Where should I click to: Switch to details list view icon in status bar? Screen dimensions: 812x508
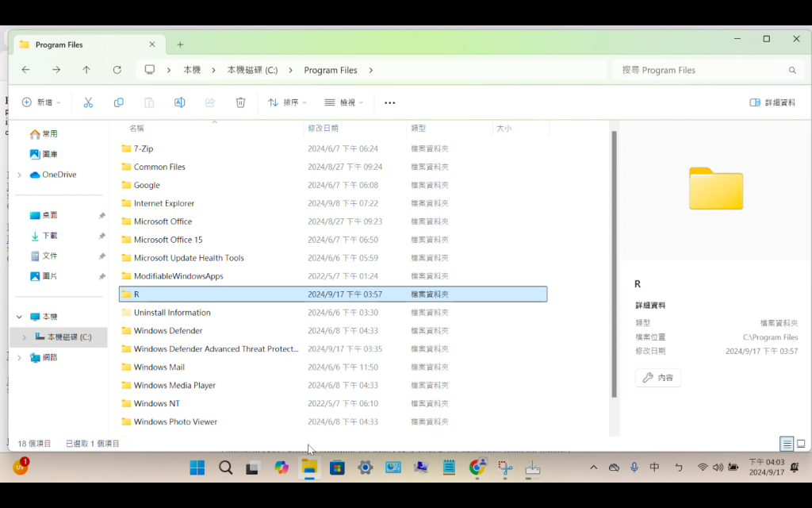(787, 444)
